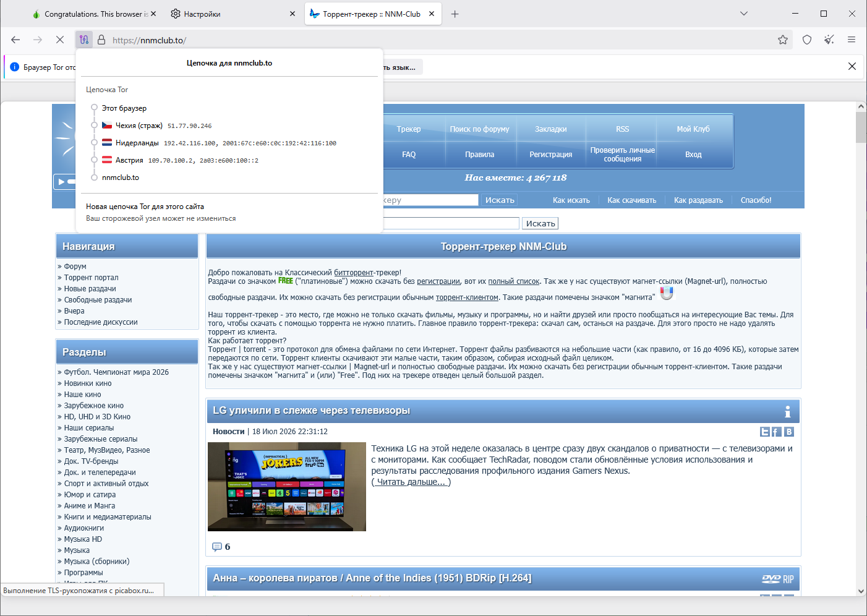
Task: Click the page scrollbar up arrow
Action: point(861,107)
